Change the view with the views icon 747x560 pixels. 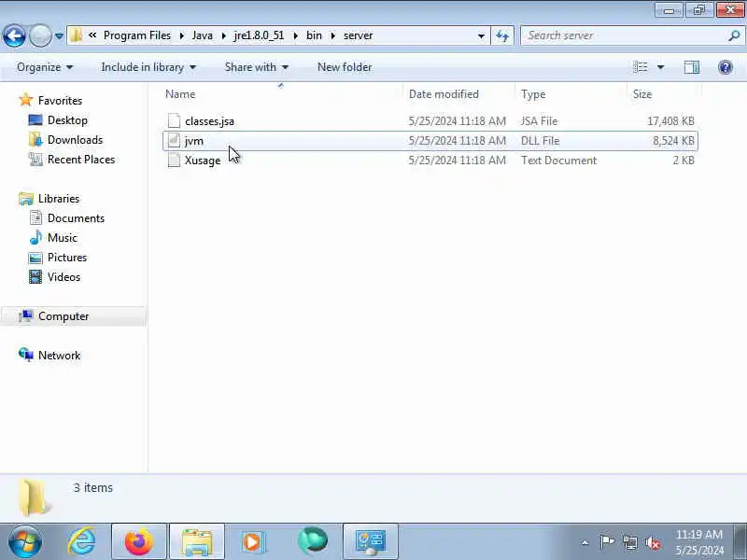pos(641,67)
